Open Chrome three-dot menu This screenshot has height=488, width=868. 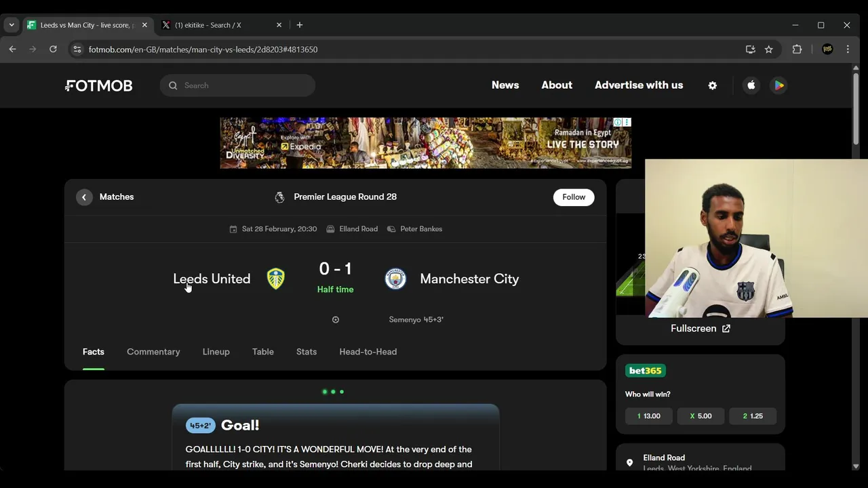(848, 49)
